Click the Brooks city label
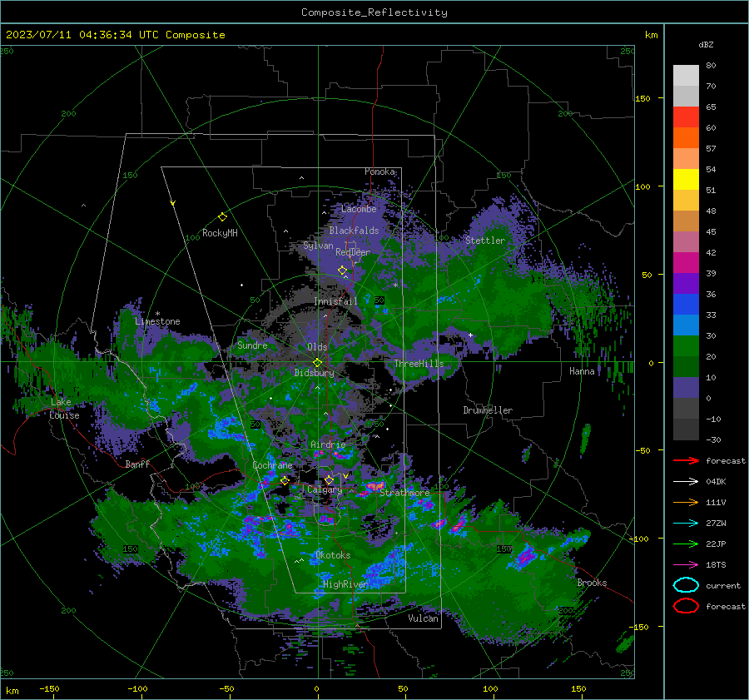749x700 pixels. [x=592, y=583]
